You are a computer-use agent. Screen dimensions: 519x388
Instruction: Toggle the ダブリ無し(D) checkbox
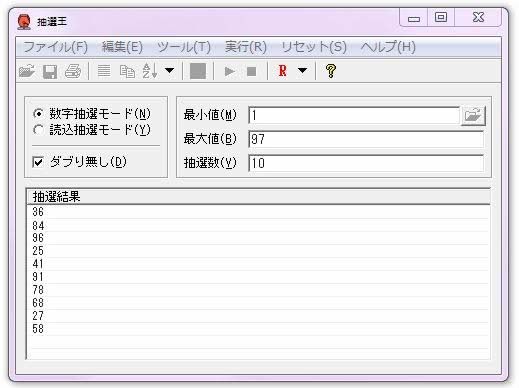pos(38,162)
